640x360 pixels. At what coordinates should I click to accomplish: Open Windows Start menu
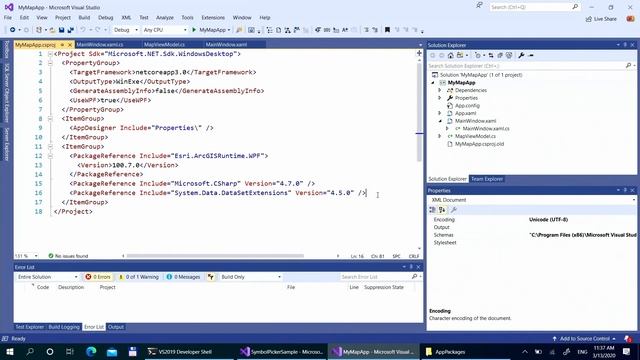click(10, 351)
